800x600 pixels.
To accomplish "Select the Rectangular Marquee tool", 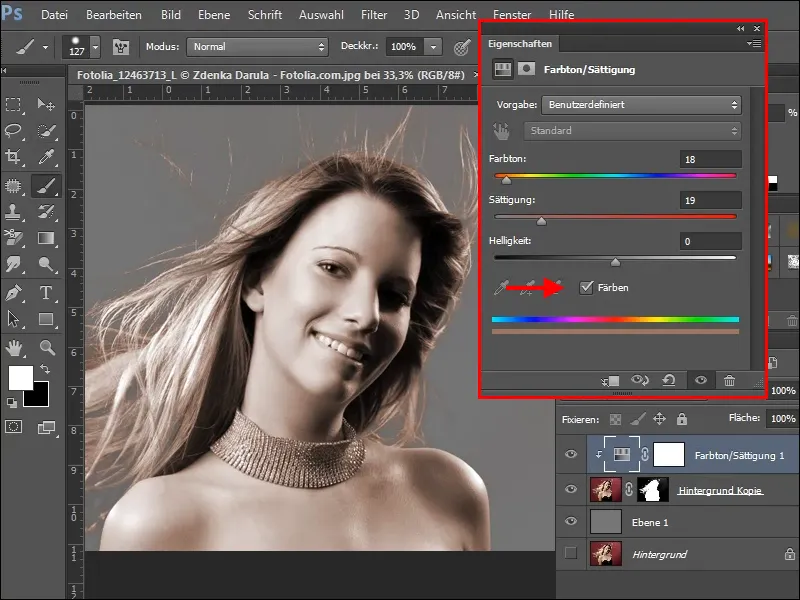I will coord(13,105).
